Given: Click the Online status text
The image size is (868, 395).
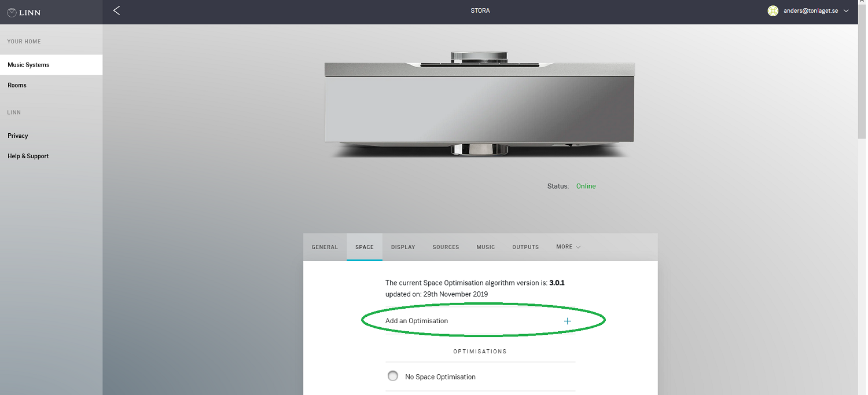Looking at the screenshot, I should pos(586,186).
